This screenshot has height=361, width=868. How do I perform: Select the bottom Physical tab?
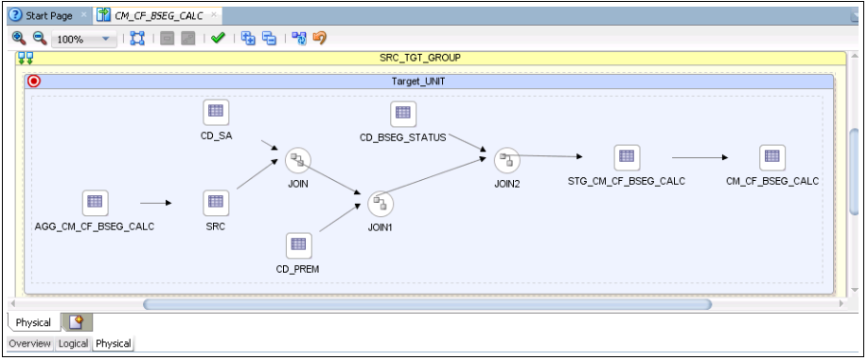coord(114,344)
